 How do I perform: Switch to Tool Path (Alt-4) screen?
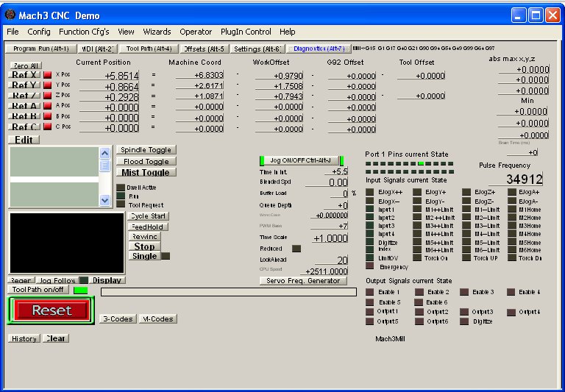click(x=149, y=49)
